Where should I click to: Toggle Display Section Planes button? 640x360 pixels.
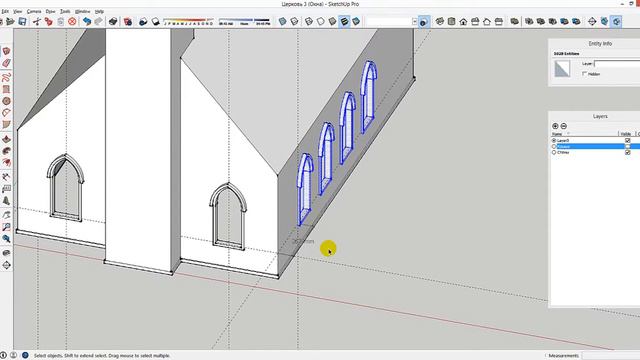coord(604,21)
